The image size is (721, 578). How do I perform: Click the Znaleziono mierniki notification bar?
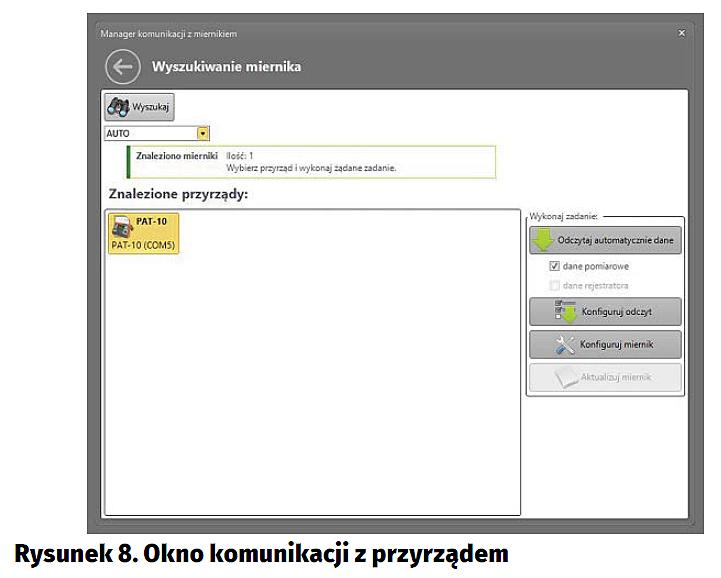click(311, 162)
